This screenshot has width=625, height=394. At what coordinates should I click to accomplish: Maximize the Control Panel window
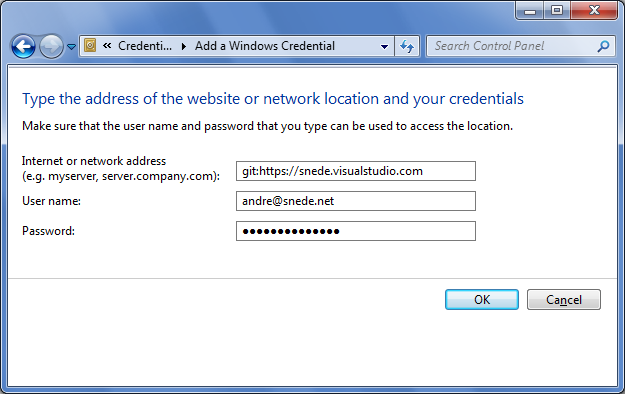pyautogui.click(x=557, y=10)
